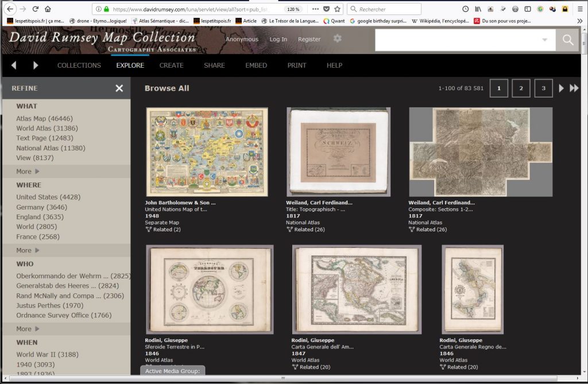Go to results page 2
The width and height of the screenshot is (588, 384).
521,88
